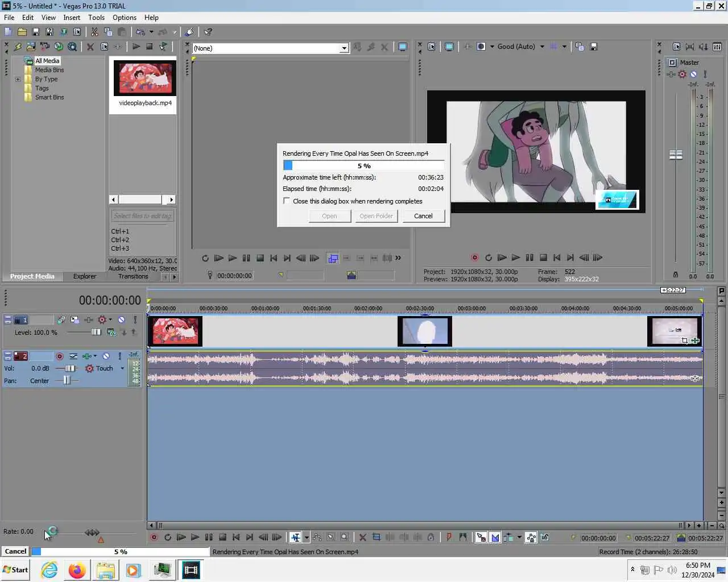
Task: Adjust audio track Pan slider
Action: click(x=67, y=380)
